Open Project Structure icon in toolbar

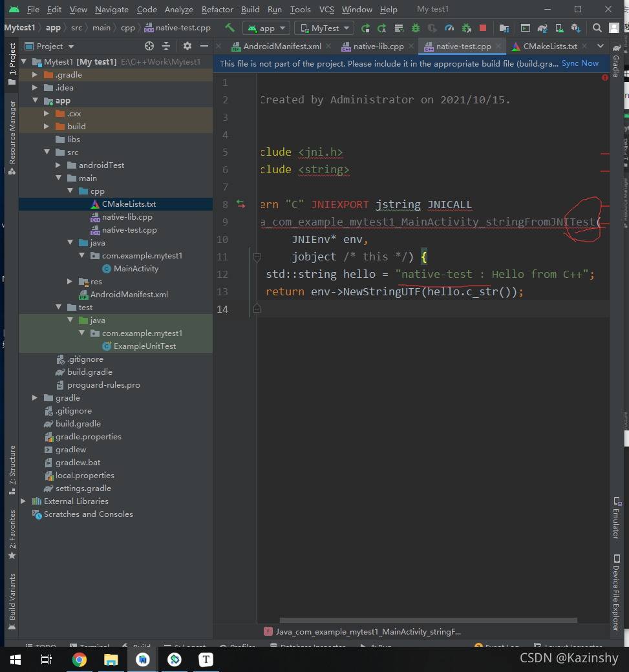504,28
